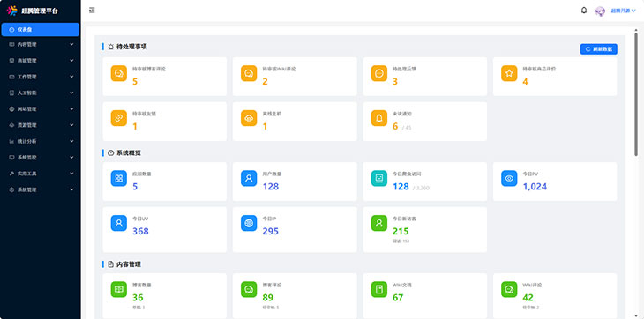Open the notification bell in top bar

(584, 11)
